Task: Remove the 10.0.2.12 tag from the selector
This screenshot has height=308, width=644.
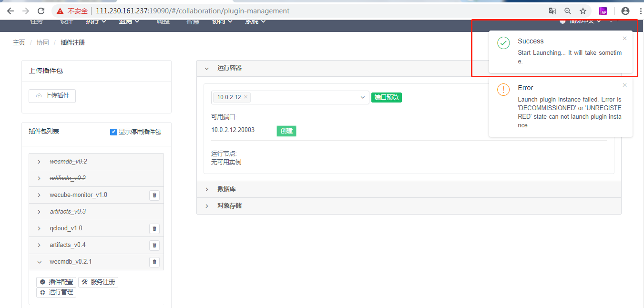Action: coord(245,97)
